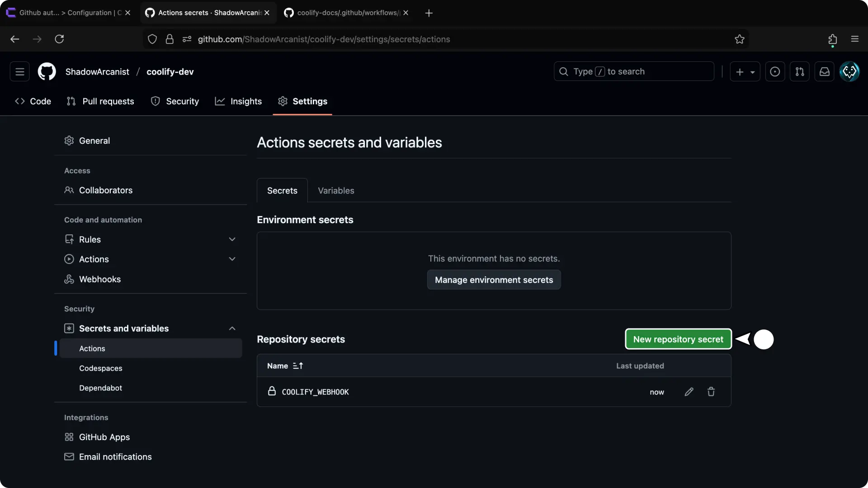Viewport: 868px width, 488px height.
Task: Open the create new plus dropdown
Action: tap(745, 72)
